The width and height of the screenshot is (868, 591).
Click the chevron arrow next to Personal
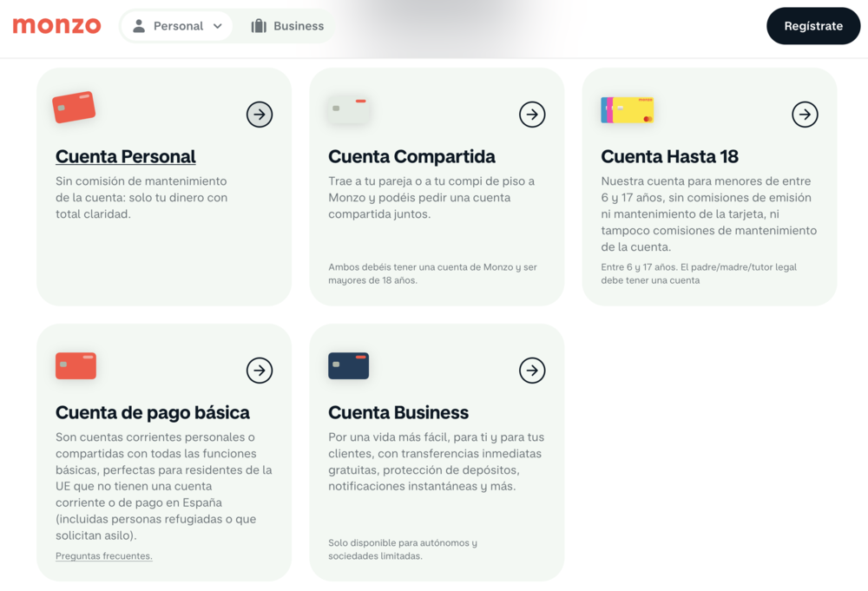point(218,26)
